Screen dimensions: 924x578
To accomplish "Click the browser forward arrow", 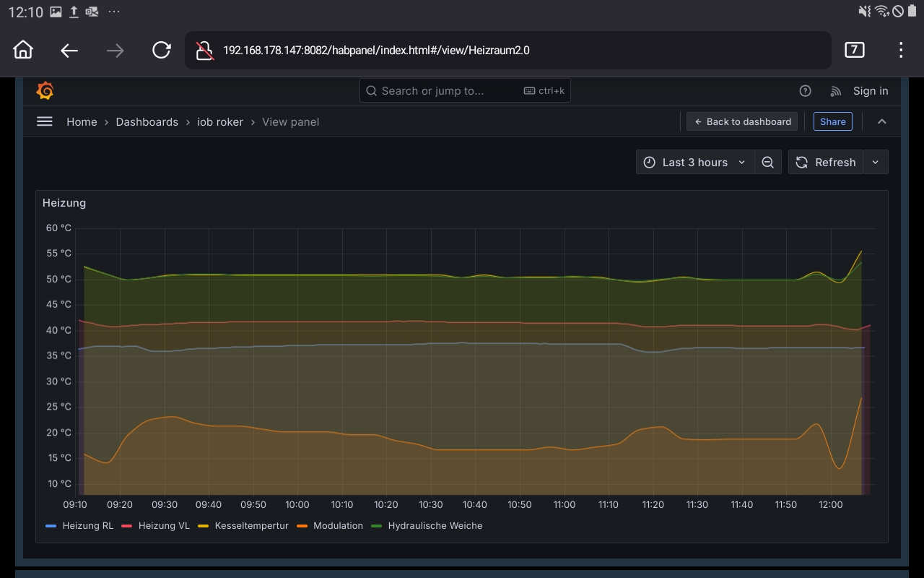I will [x=115, y=50].
